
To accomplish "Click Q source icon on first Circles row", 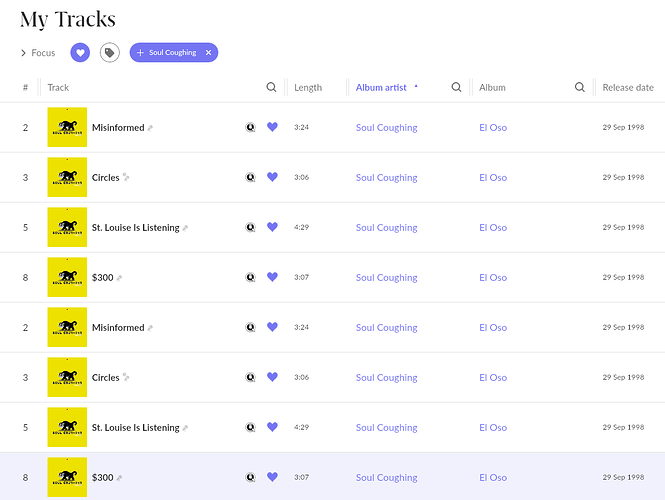I will (x=251, y=177).
